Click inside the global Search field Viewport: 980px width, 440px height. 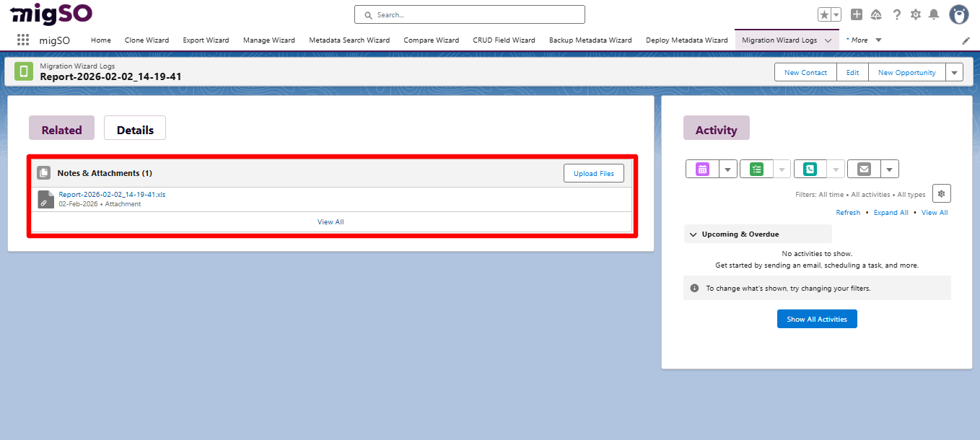pos(469,14)
